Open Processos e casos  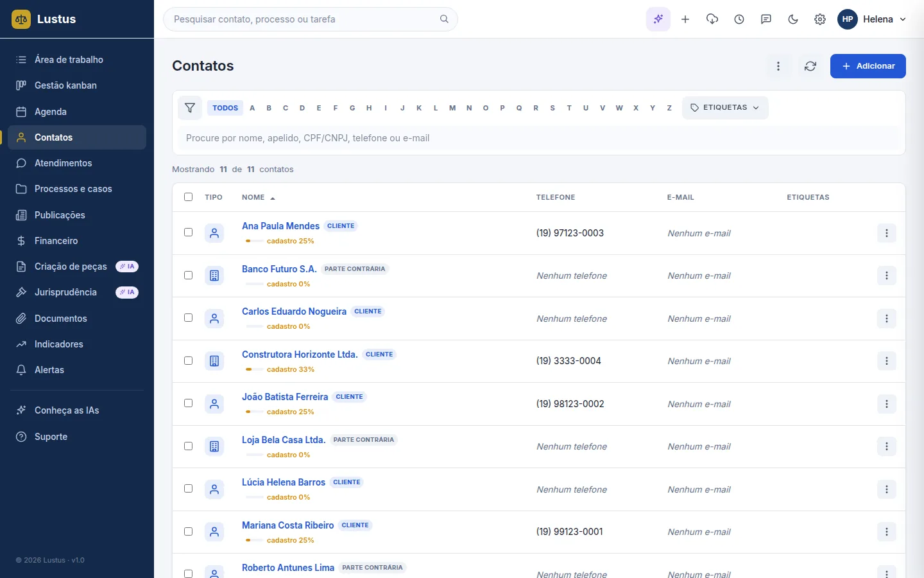[x=77, y=189]
